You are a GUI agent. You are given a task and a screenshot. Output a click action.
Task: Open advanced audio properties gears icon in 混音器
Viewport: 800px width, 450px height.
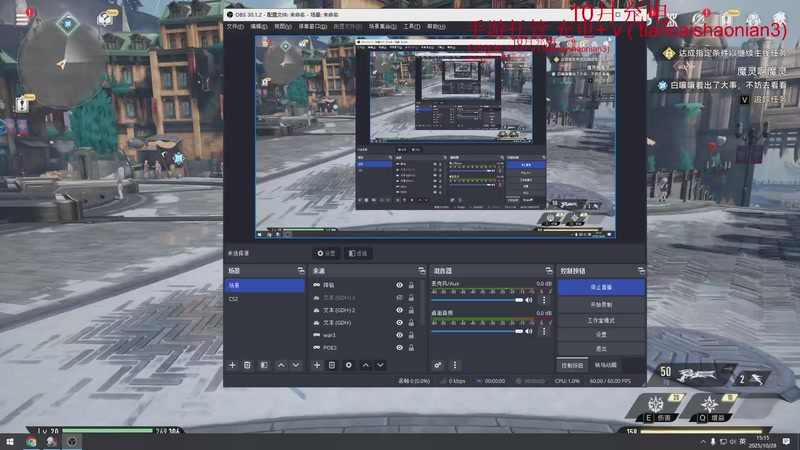(438, 365)
